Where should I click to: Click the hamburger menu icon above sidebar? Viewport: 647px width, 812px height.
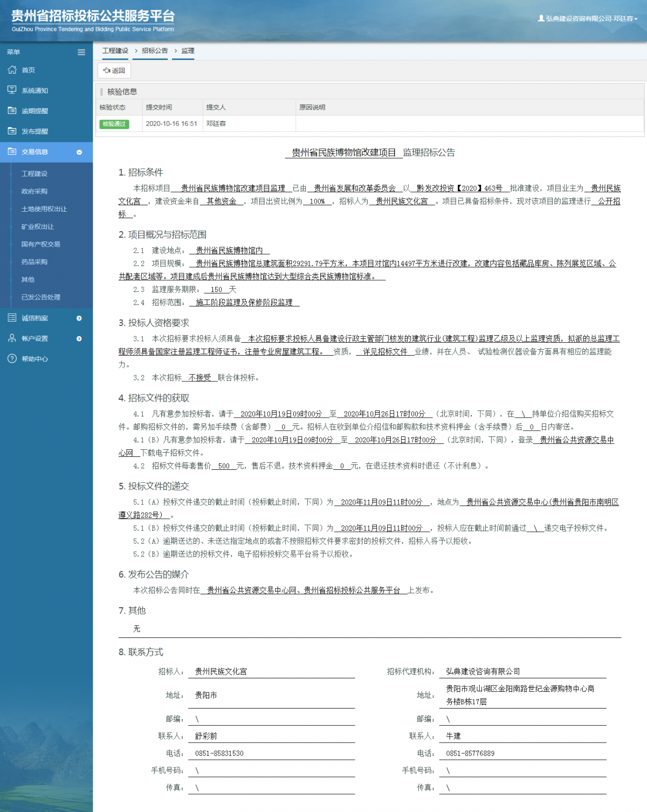(x=81, y=52)
